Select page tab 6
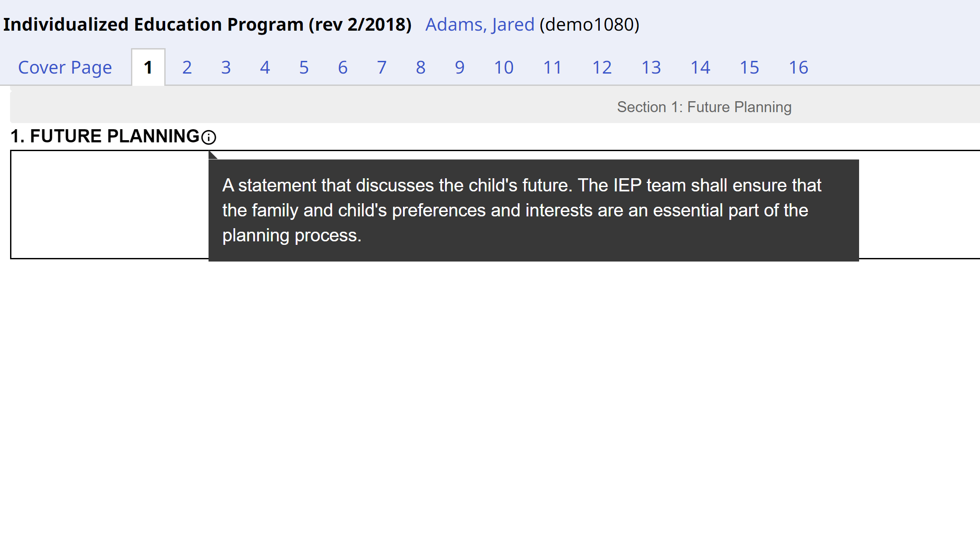 (343, 67)
